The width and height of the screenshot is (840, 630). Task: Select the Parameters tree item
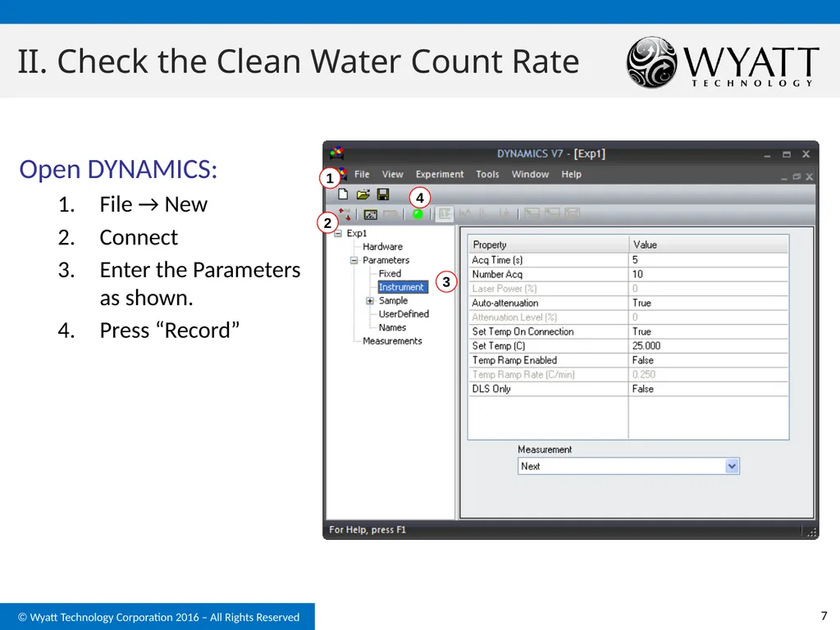386,260
